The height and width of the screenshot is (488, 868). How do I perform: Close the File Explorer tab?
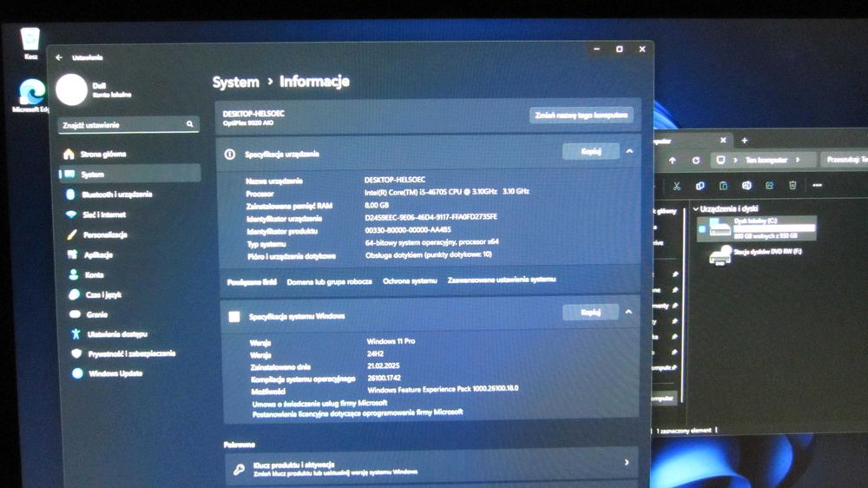coord(723,140)
